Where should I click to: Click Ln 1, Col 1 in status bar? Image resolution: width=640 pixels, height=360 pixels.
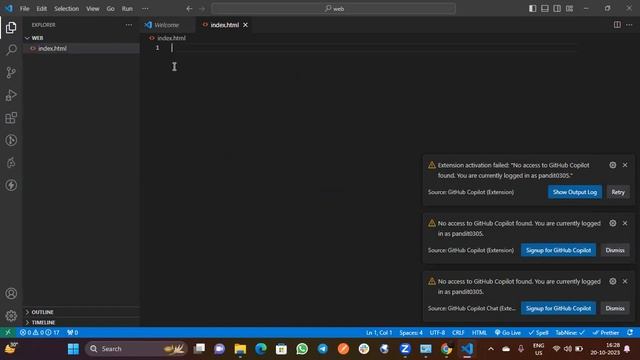click(379, 332)
